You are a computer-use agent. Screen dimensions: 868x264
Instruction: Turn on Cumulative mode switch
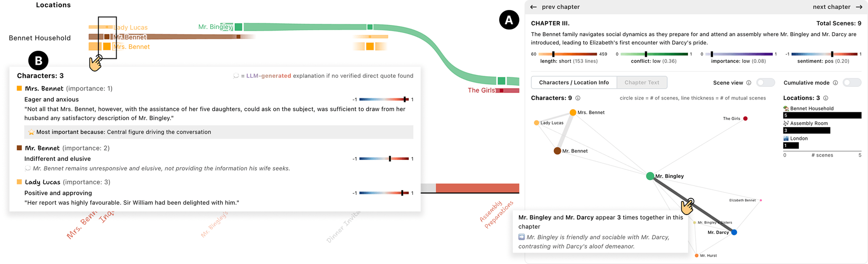coord(852,83)
